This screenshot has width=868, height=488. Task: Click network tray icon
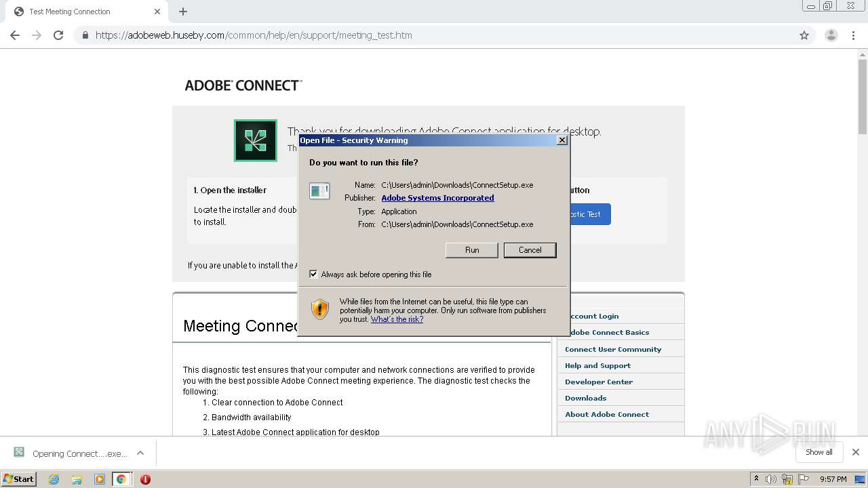(787, 479)
